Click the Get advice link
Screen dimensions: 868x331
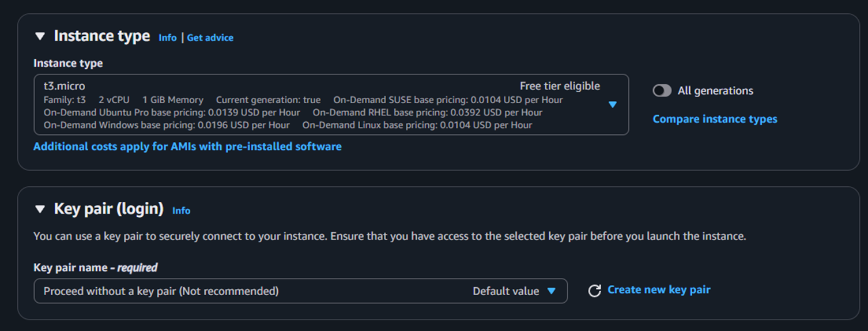tap(210, 37)
